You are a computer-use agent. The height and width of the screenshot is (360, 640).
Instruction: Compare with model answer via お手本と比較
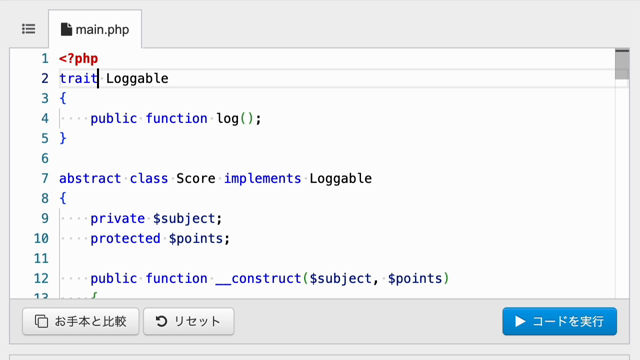pyautogui.click(x=81, y=321)
